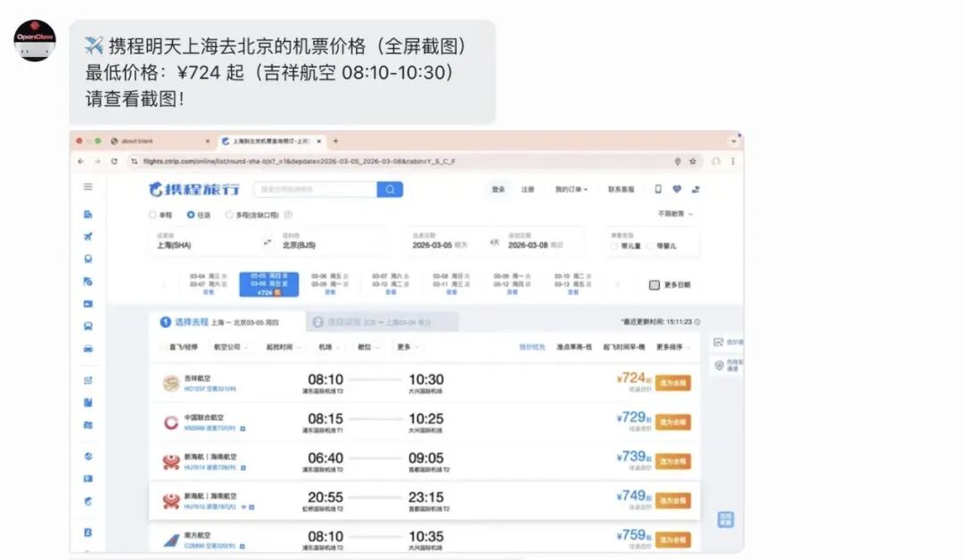The height and width of the screenshot is (560, 963).
Task: Click the blue search magnifier button
Action: 390,190
